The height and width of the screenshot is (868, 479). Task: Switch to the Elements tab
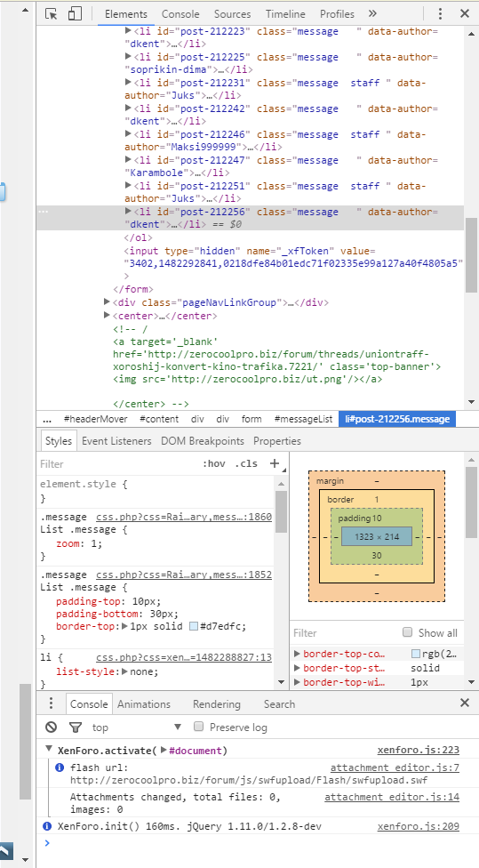(126, 14)
